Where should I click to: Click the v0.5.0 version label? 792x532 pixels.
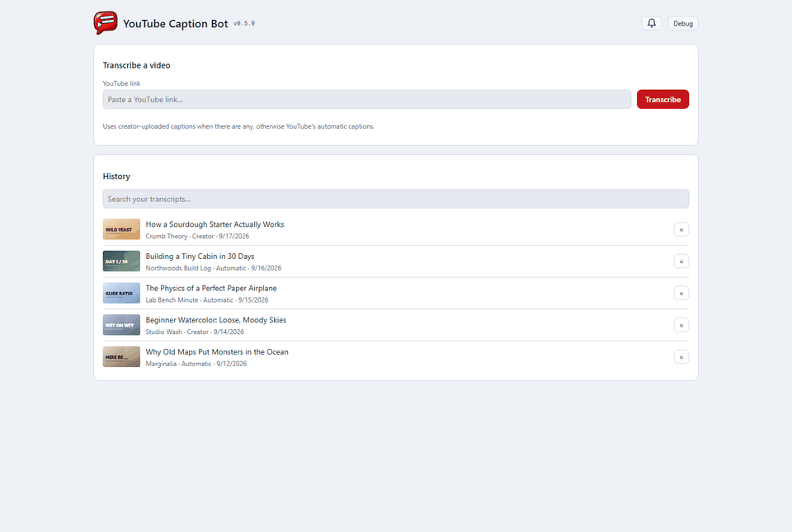244,23
